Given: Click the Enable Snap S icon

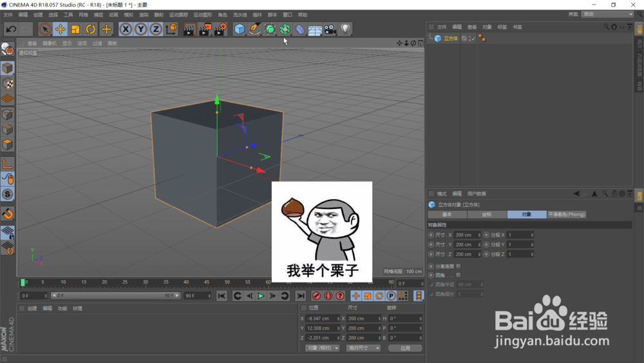Looking at the screenshot, I should point(7,194).
